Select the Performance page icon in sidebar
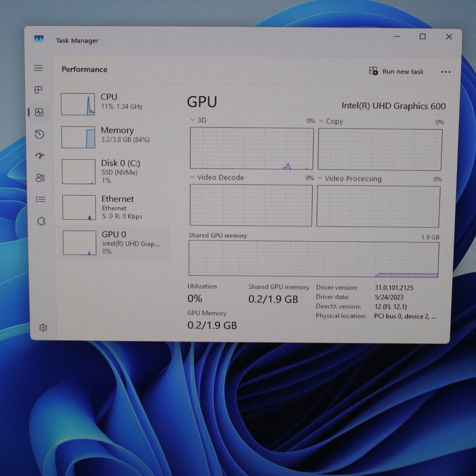Image resolution: width=476 pixels, height=476 pixels. 39,112
